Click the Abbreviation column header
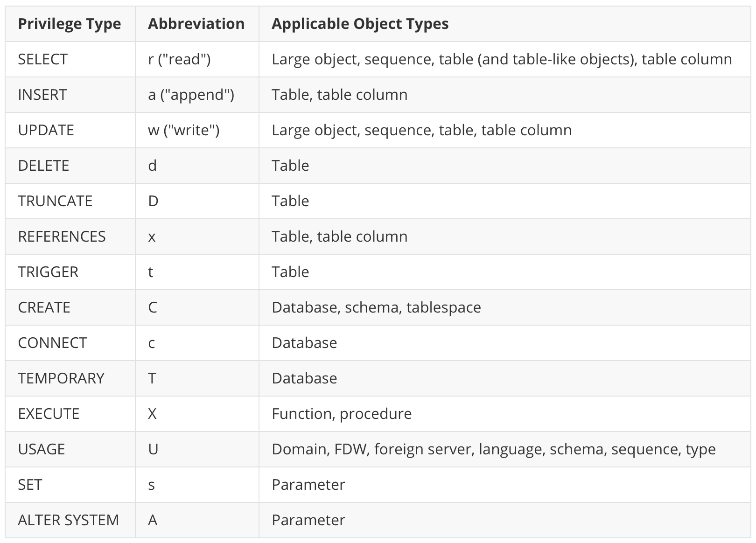This screenshot has width=756, height=543. 196,24
